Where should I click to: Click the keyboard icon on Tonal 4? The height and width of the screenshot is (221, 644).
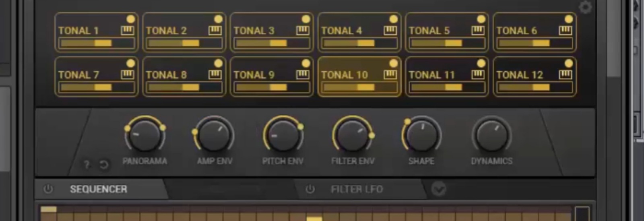pyautogui.click(x=390, y=31)
